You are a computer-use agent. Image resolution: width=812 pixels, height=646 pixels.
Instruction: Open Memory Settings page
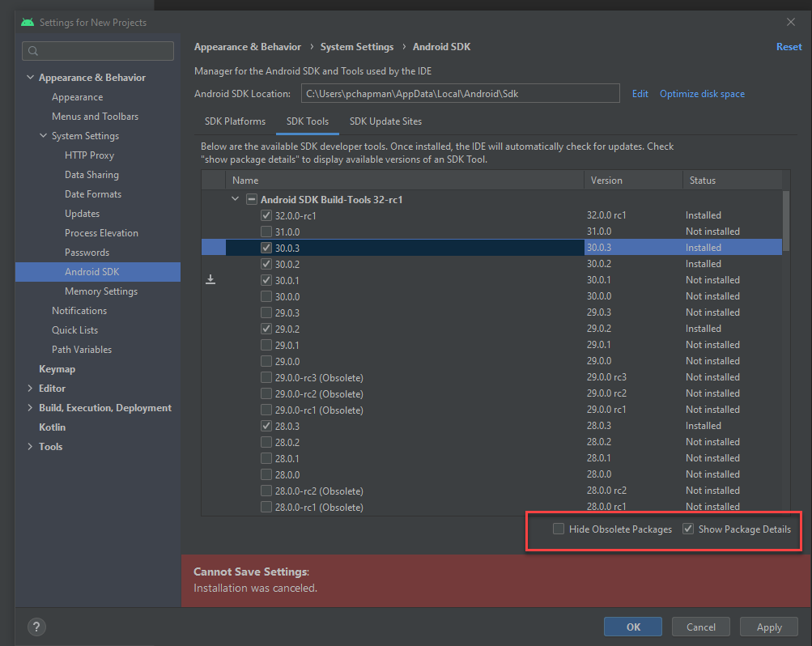(101, 291)
